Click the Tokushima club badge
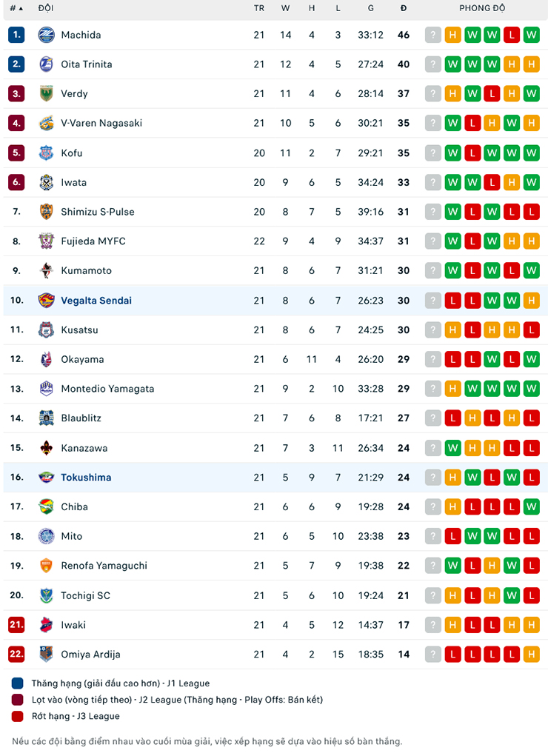The width and height of the screenshot is (548, 756). tap(47, 478)
